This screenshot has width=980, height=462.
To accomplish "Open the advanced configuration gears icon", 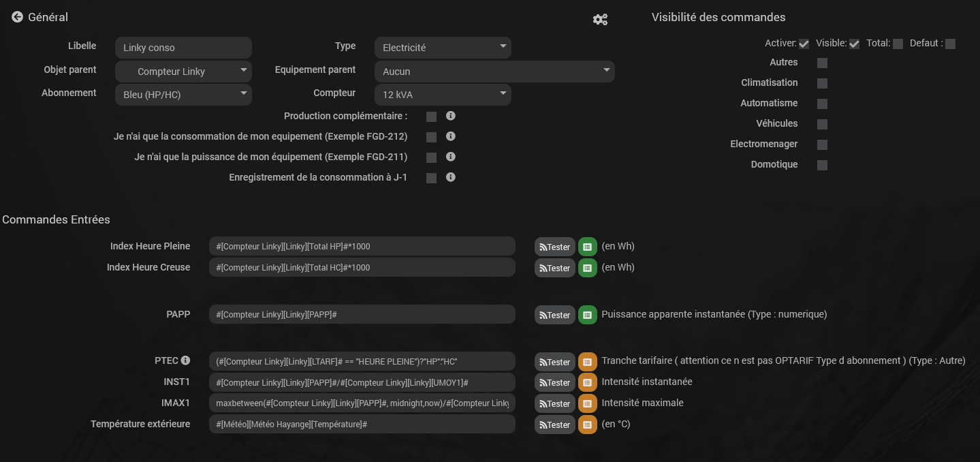I will click(x=600, y=20).
